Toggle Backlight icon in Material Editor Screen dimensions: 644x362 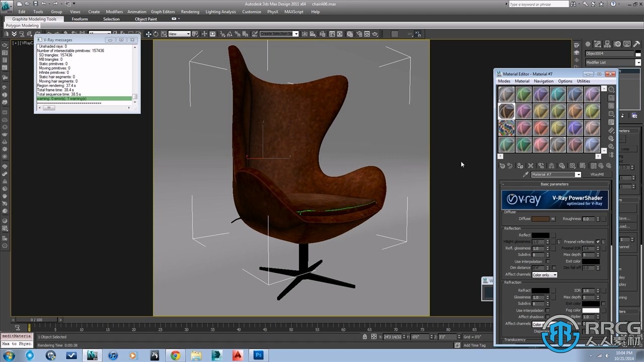point(611,98)
